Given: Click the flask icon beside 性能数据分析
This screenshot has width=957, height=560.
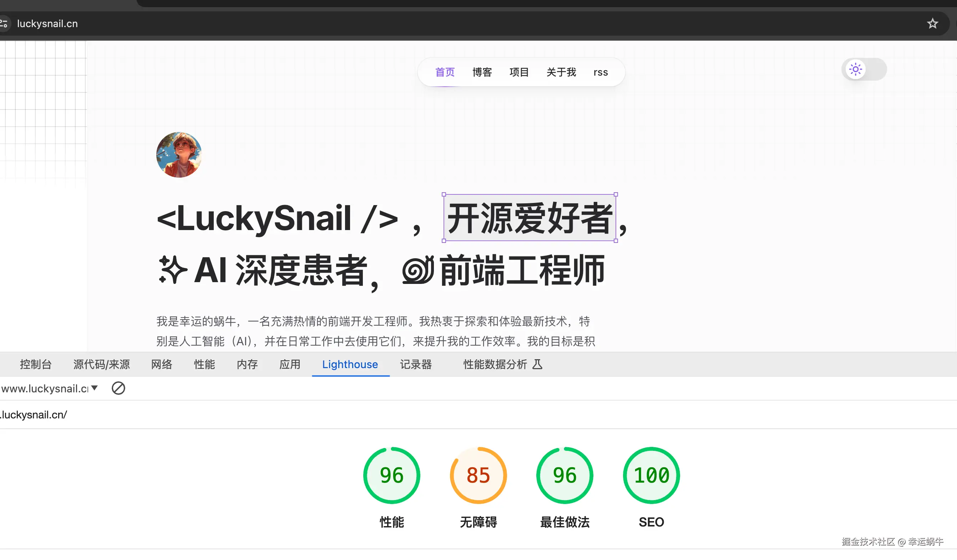Looking at the screenshot, I should tap(537, 365).
